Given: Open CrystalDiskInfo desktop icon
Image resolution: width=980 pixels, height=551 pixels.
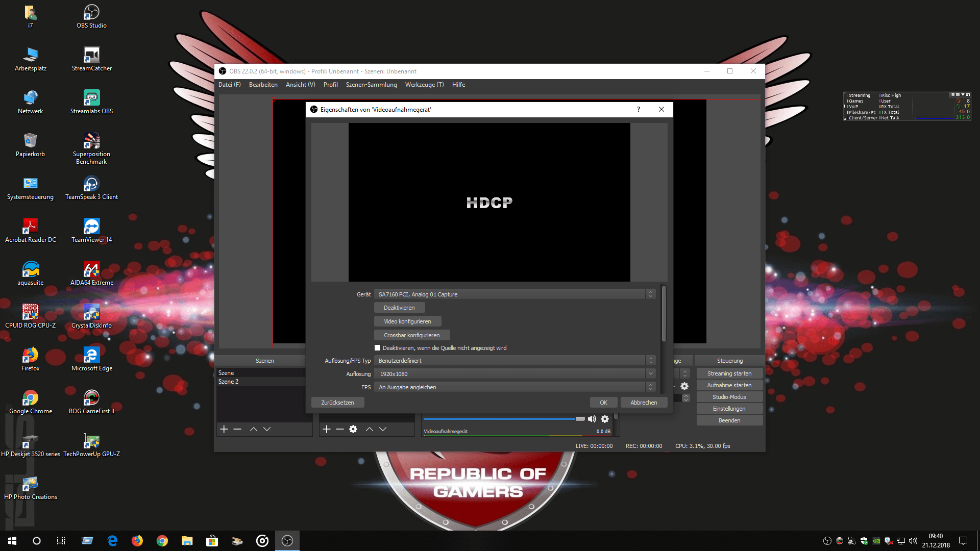Looking at the screenshot, I should tap(91, 316).
